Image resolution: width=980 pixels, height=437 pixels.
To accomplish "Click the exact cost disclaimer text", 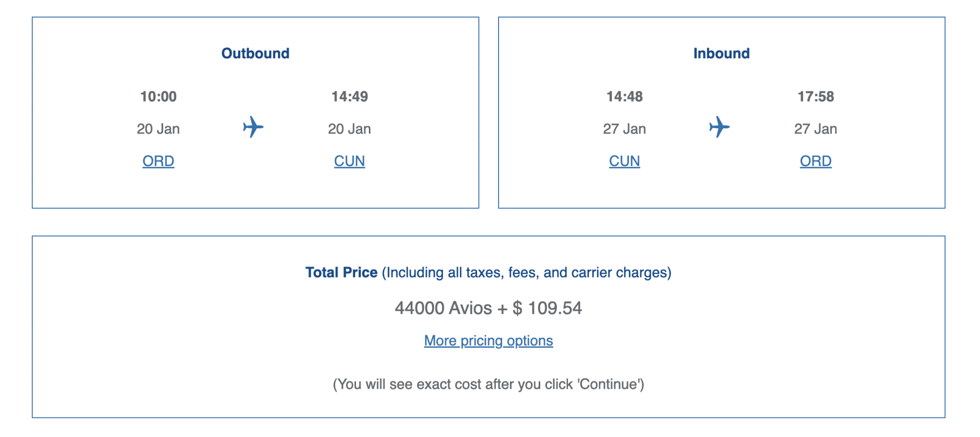I will [489, 383].
